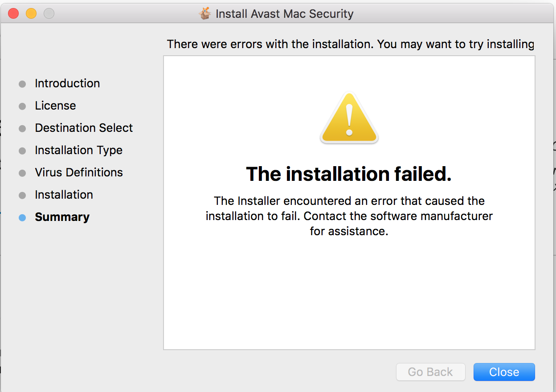Viewport: 556px width, 392px height.
Task: Click the disabled Go Back button
Action: (430, 372)
